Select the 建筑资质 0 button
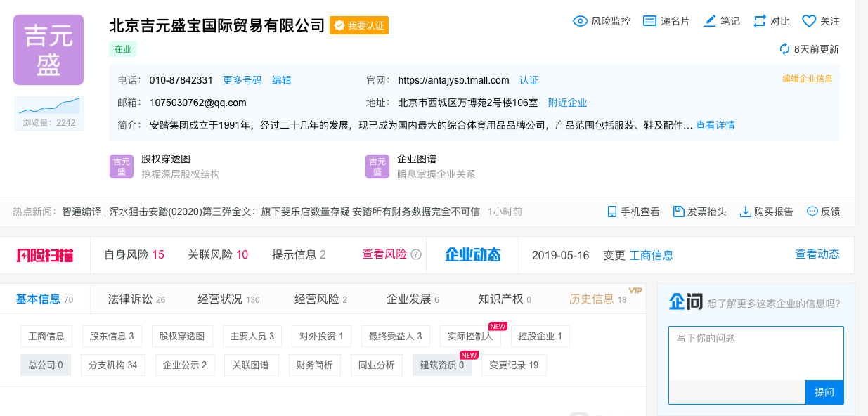This screenshot has height=416, width=868. [442, 365]
